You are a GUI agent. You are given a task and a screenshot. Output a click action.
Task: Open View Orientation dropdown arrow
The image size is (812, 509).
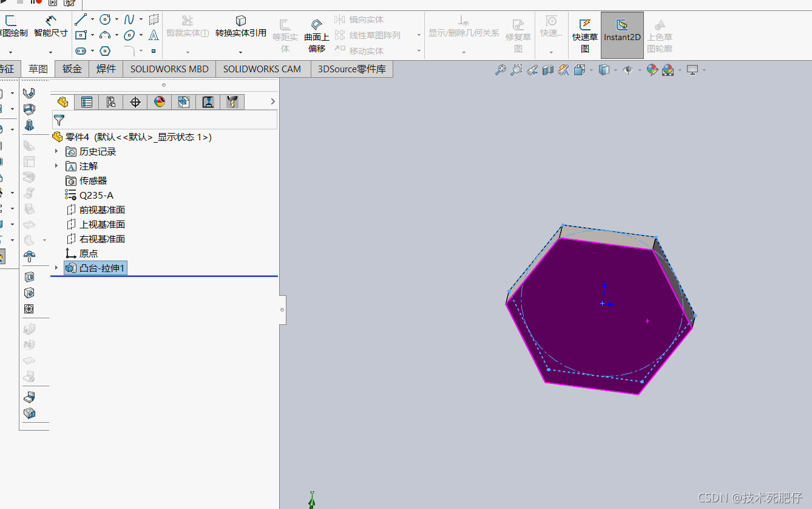point(591,70)
